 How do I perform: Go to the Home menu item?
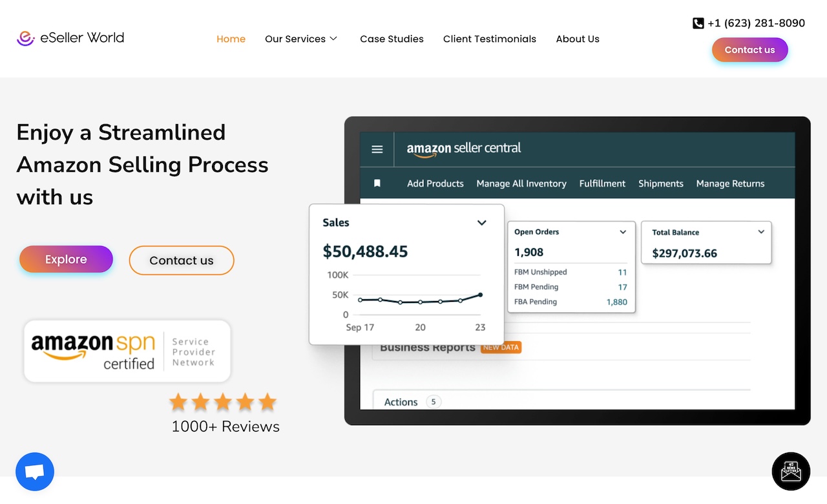(x=231, y=39)
